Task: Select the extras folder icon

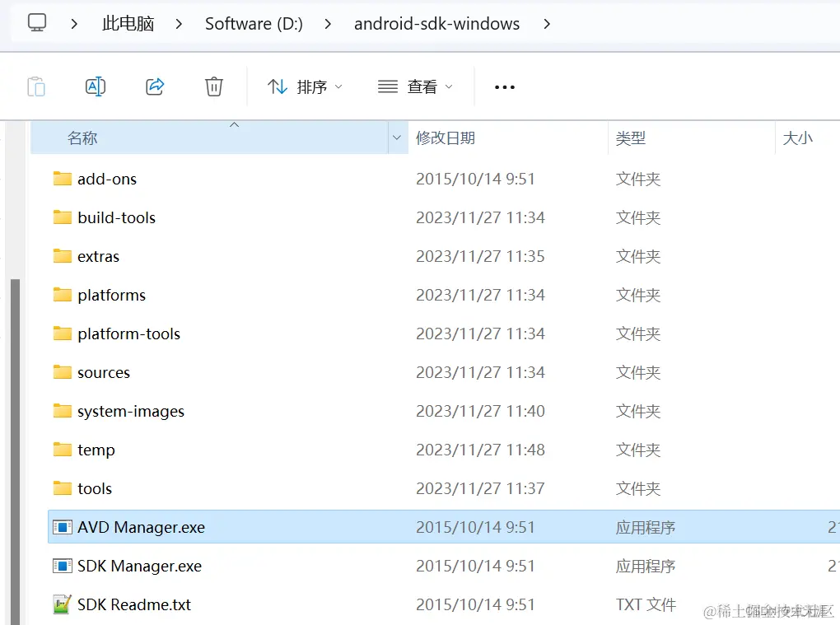Action: [62, 256]
